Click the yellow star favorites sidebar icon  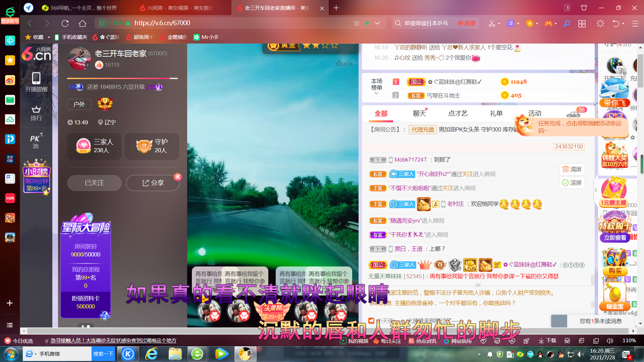[10, 60]
